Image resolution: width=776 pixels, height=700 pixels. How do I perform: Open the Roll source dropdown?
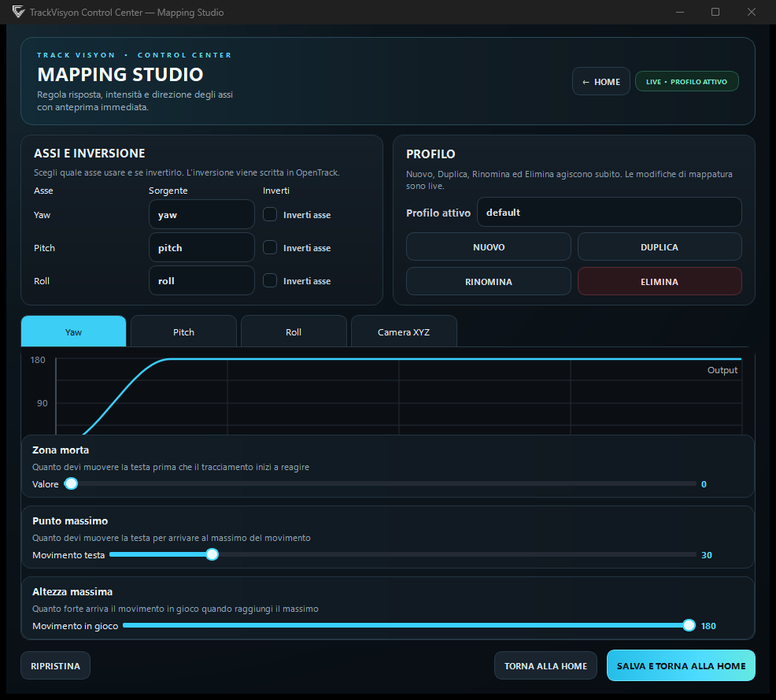[201, 280]
